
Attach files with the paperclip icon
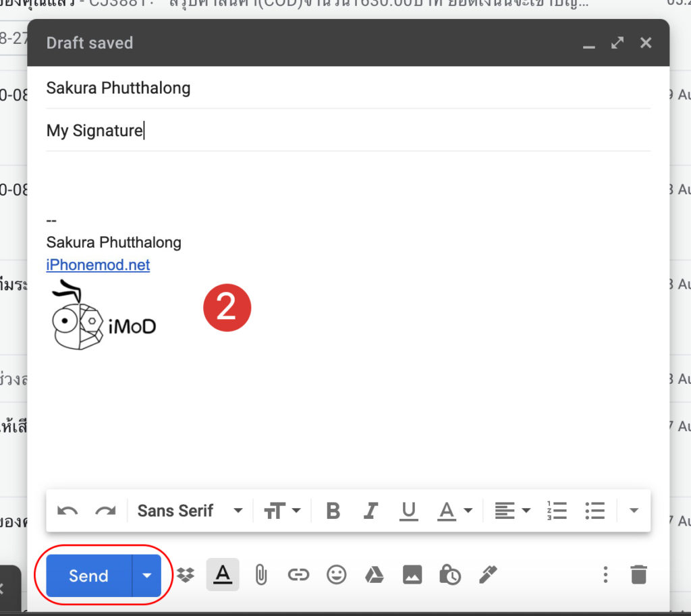click(260, 575)
